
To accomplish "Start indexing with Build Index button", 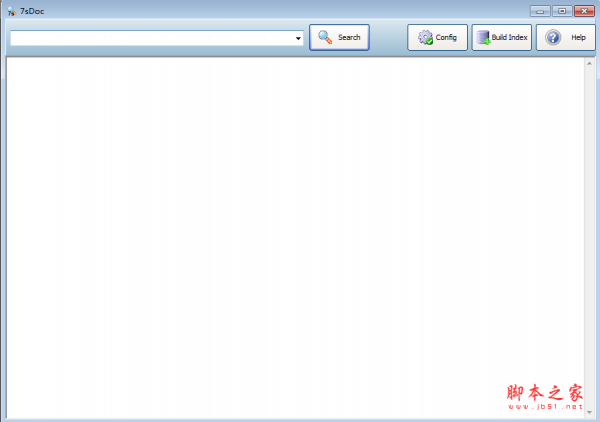I will coord(502,38).
